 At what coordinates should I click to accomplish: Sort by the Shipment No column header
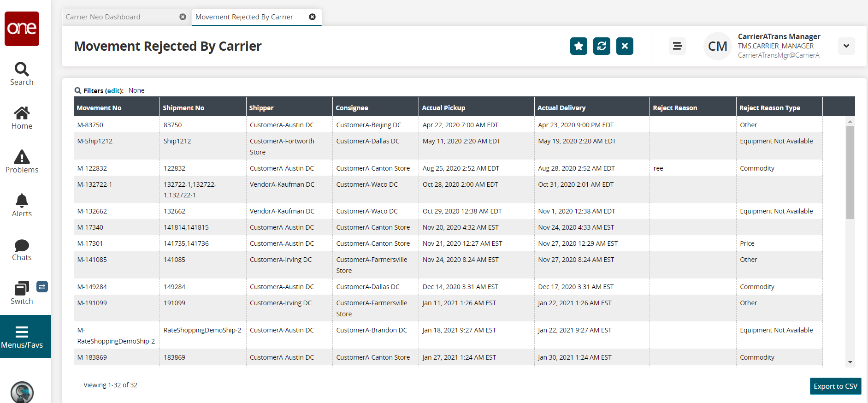[203, 107]
